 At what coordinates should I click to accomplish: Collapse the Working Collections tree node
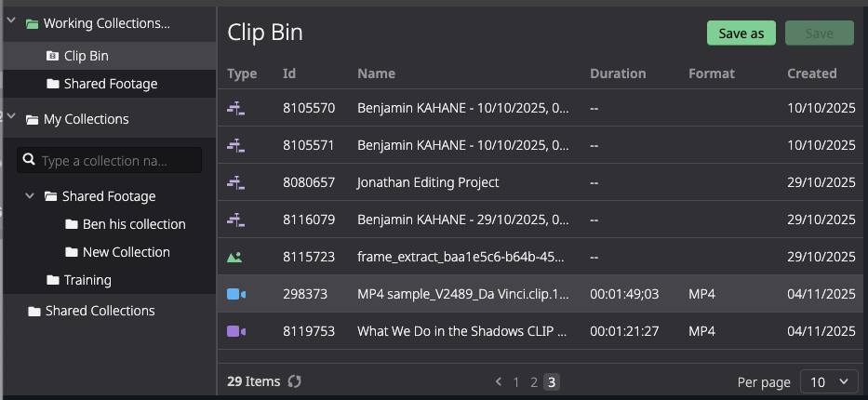[11, 20]
